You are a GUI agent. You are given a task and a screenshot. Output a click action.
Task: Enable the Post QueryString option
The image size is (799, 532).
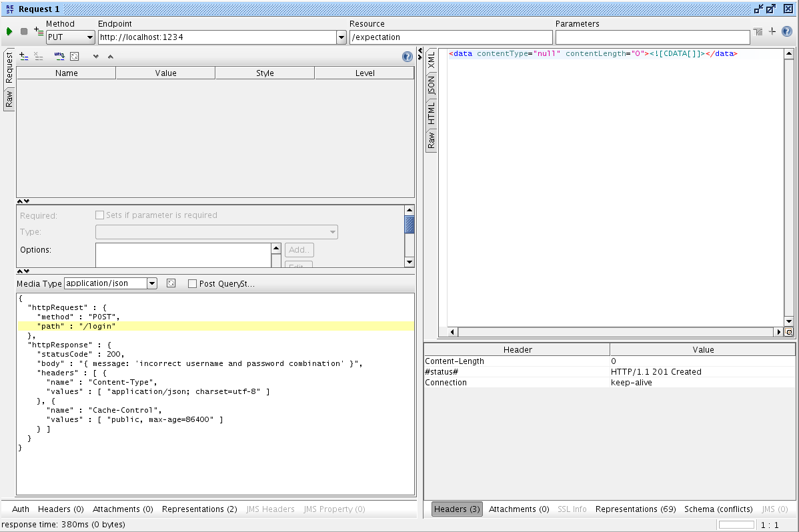192,283
